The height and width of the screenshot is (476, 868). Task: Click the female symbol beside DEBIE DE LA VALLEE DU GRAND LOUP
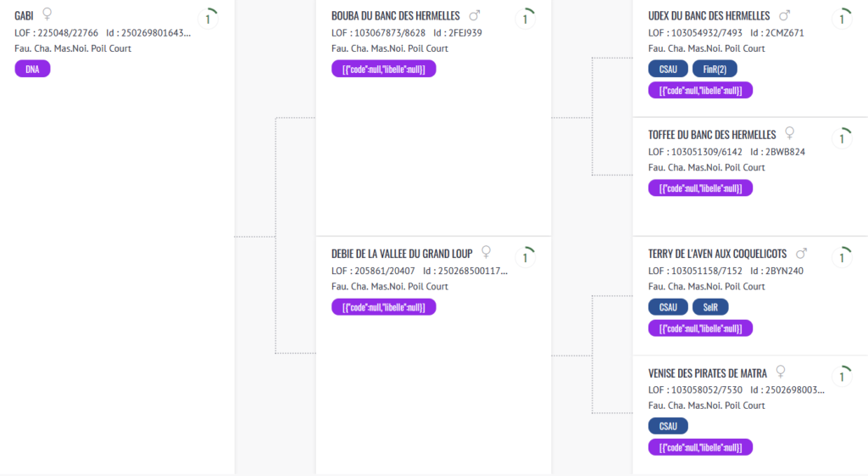click(486, 252)
